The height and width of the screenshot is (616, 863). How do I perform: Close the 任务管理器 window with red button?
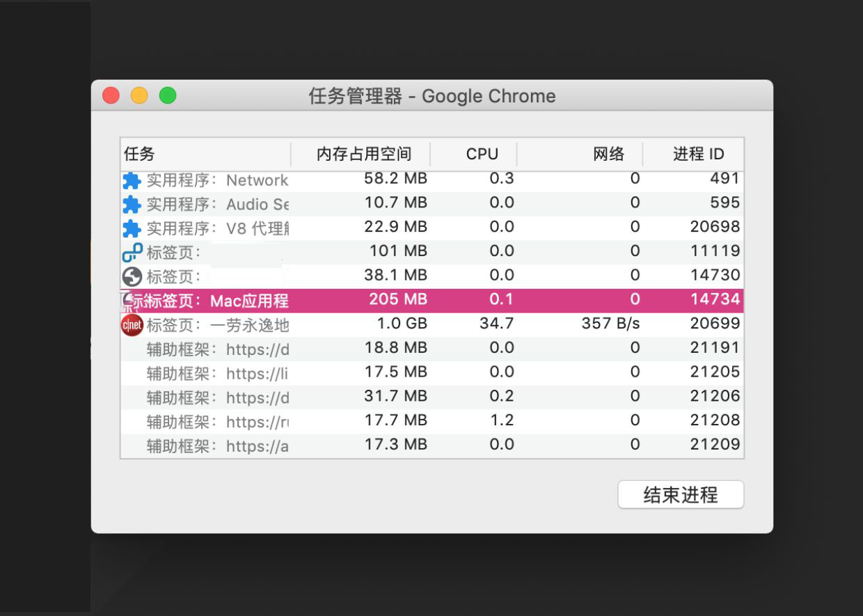(x=111, y=95)
